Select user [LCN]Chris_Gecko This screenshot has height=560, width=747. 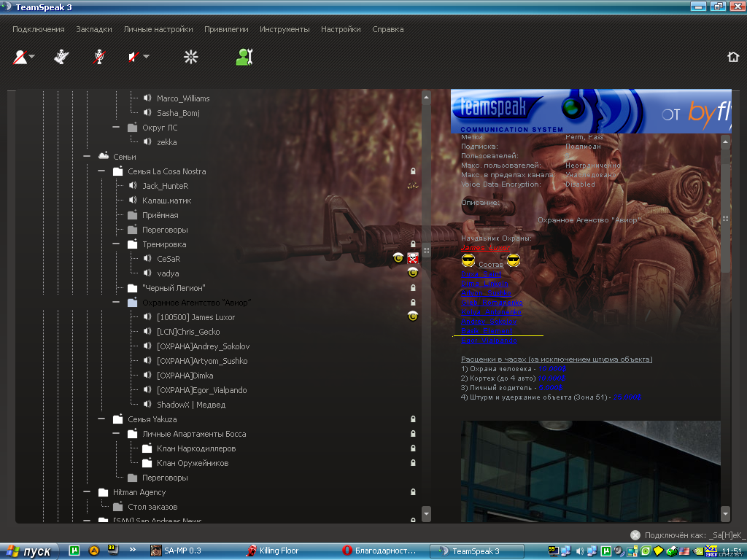tap(188, 332)
